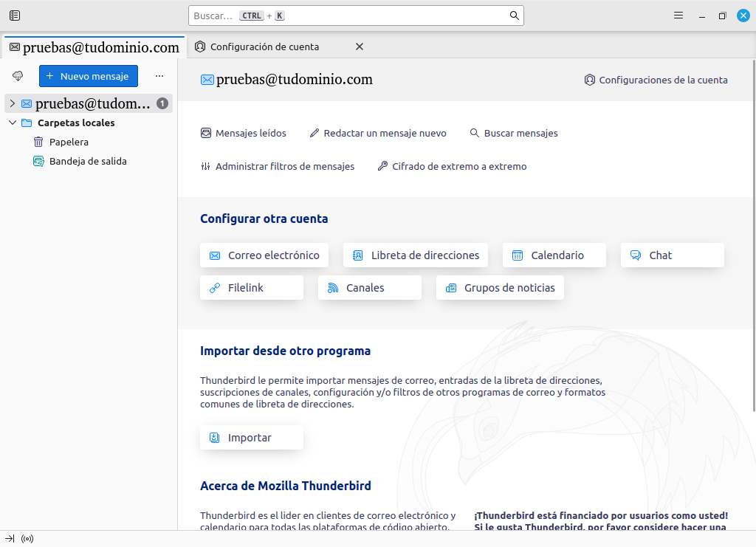Click Cifrado de extremo a extremo
Viewport: 756px width, 547px height.
pyautogui.click(x=458, y=166)
